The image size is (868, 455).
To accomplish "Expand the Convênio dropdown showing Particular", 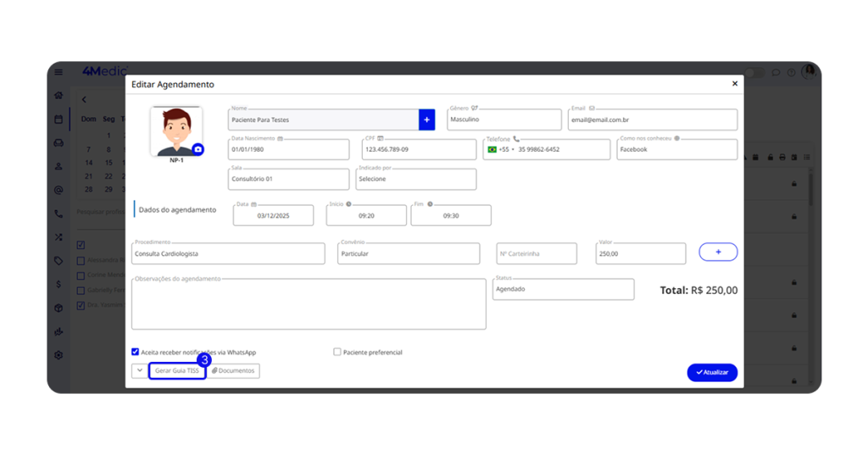I will 408,253.
